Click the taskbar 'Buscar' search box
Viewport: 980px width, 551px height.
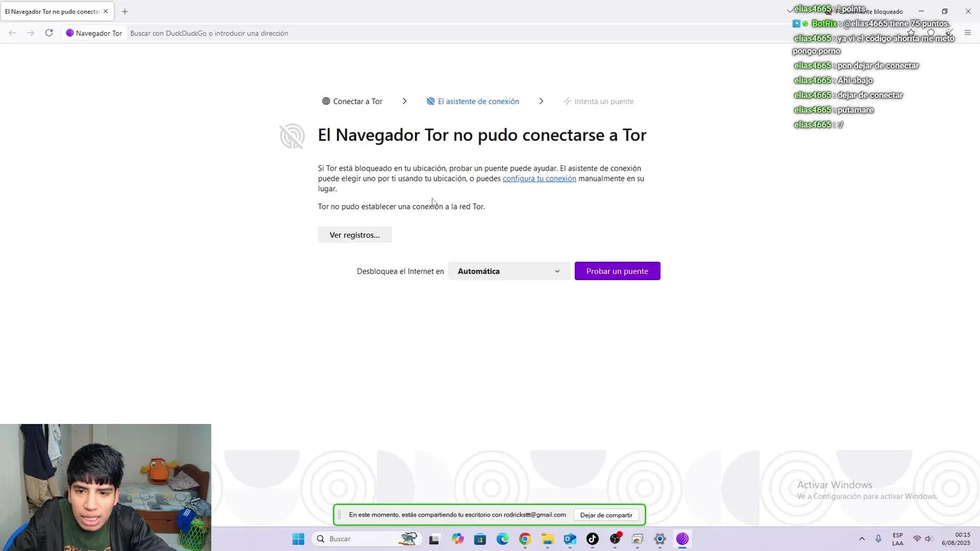pyautogui.click(x=366, y=539)
